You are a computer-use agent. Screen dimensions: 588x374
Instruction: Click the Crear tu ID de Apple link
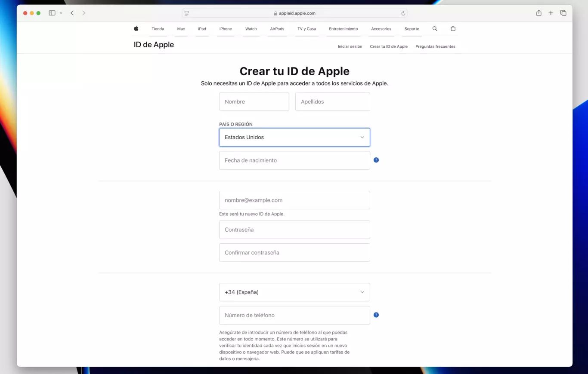[389, 46]
